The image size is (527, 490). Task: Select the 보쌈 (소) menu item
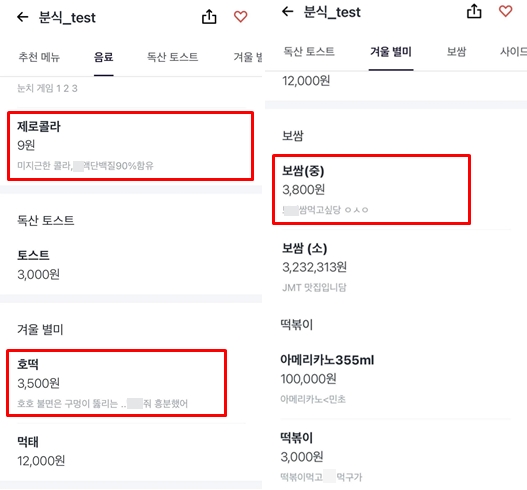coord(396,268)
